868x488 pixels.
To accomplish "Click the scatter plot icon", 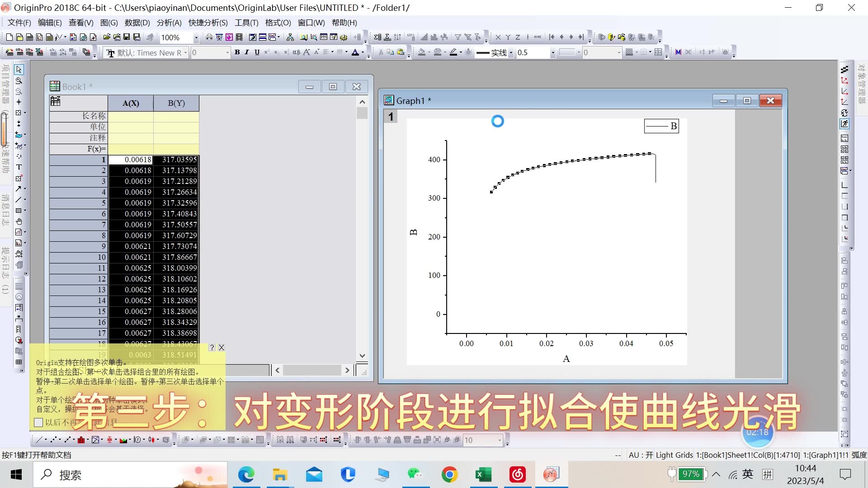I will [x=53, y=440].
